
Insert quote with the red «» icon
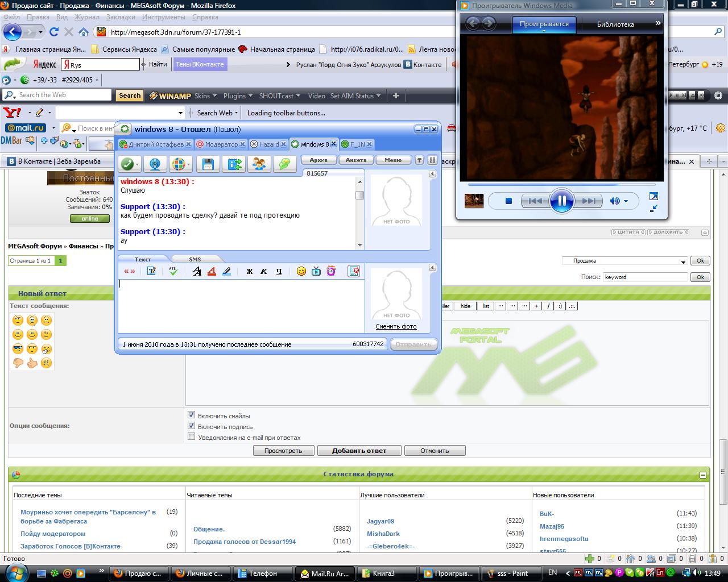click(x=130, y=271)
